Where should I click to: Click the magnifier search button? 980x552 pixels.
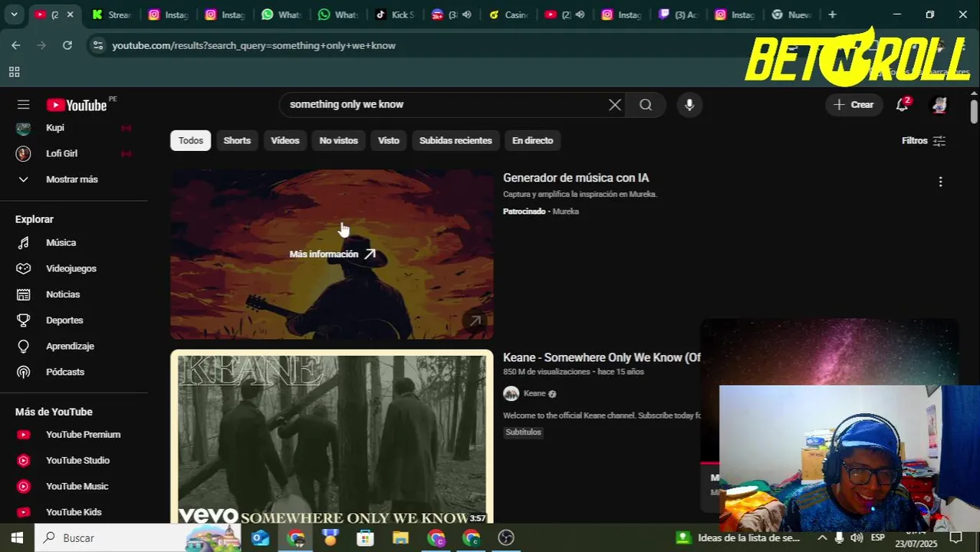click(x=646, y=105)
